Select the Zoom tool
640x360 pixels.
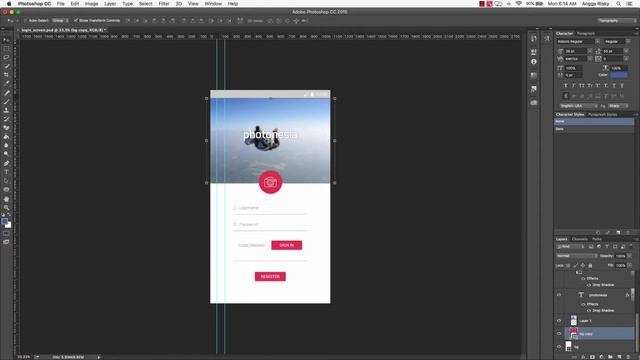[6, 207]
